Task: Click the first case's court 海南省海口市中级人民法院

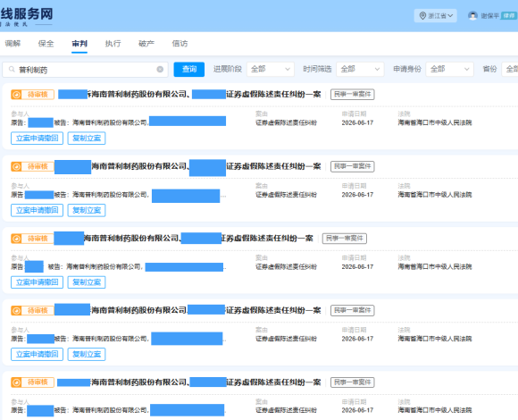Action: pyautogui.click(x=435, y=123)
